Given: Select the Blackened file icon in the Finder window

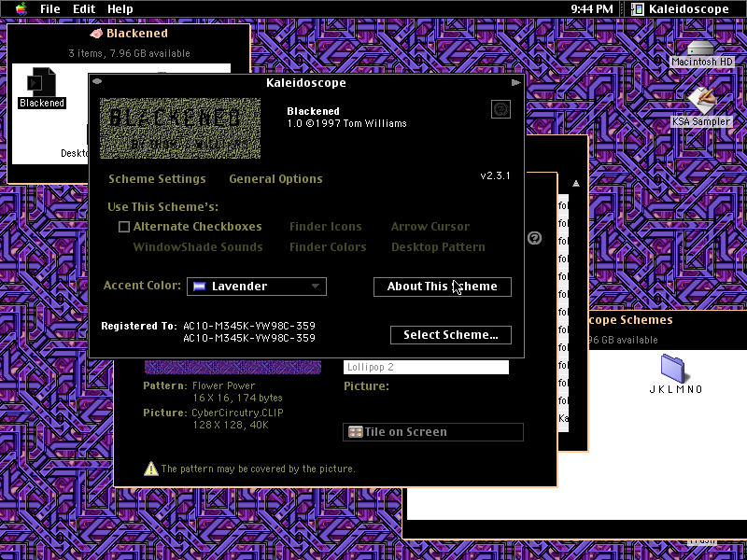Looking at the screenshot, I should 41,81.
